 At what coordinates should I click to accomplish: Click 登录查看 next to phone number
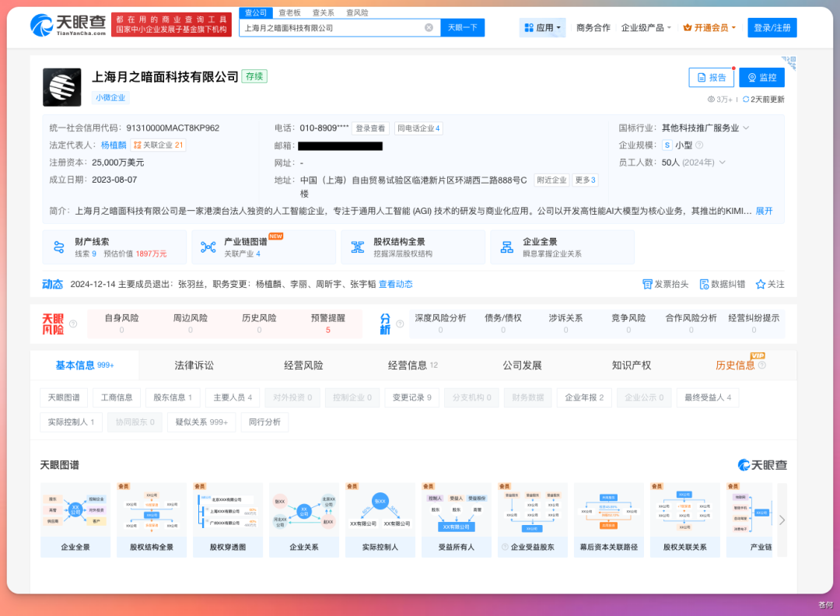[370, 128]
